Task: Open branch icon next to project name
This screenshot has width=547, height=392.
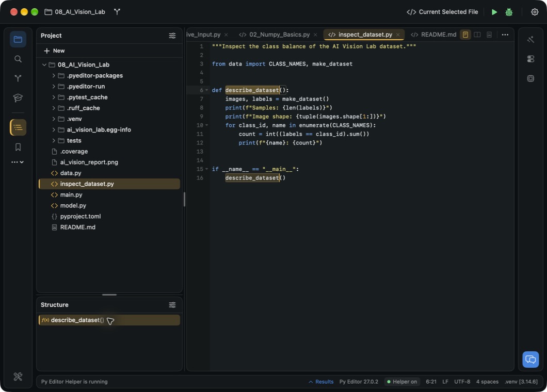Action: click(x=117, y=12)
